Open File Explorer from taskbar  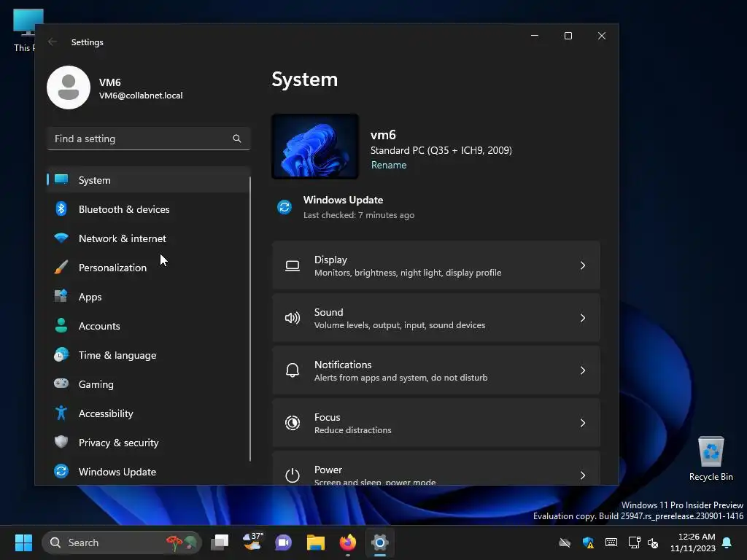315,542
